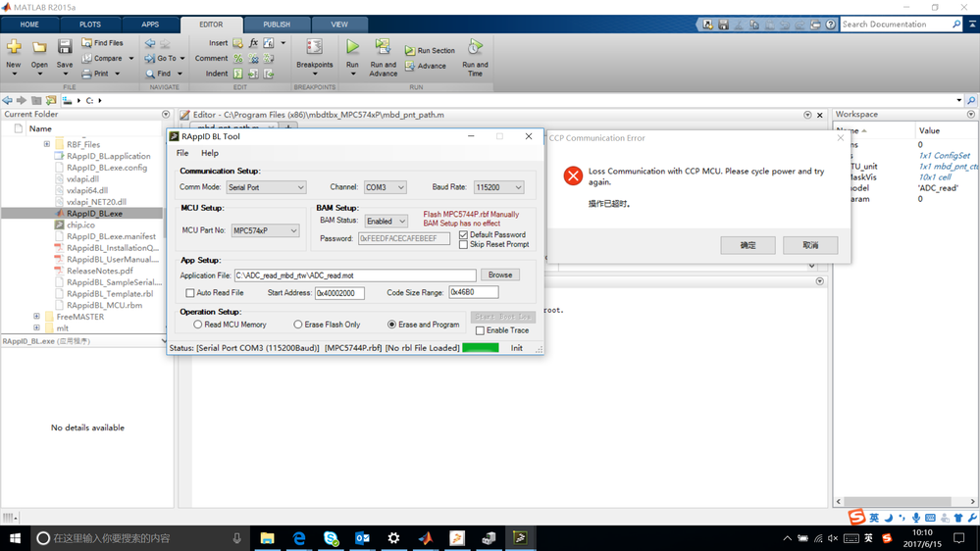Click the New file icon
980x551 pixels.
14,47
